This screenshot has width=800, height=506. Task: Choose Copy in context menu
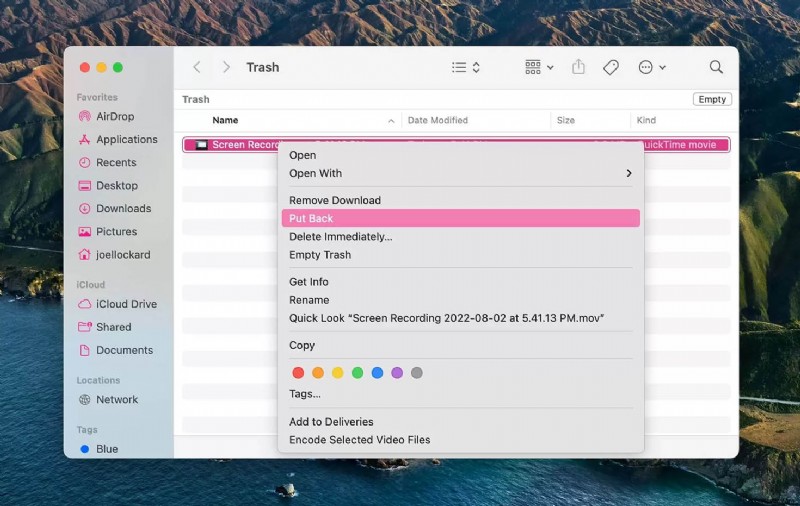tap(461, 345)
